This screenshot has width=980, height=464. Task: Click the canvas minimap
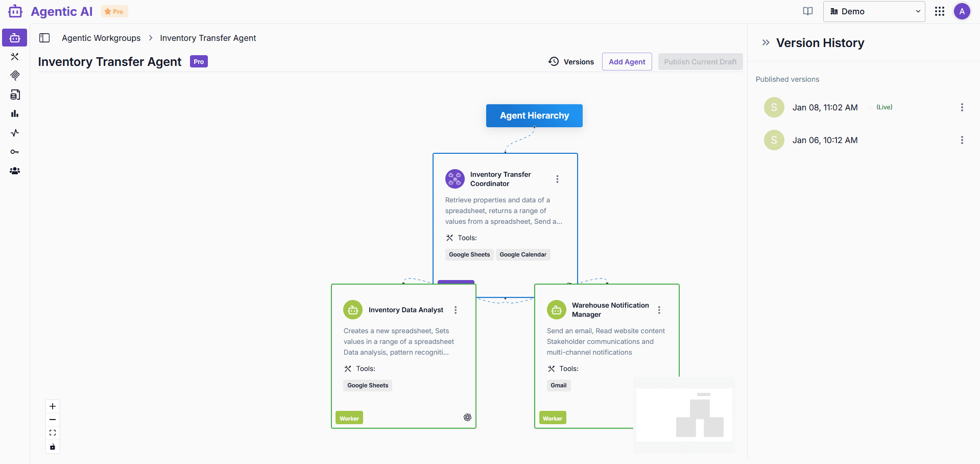[x=684, y=414]
